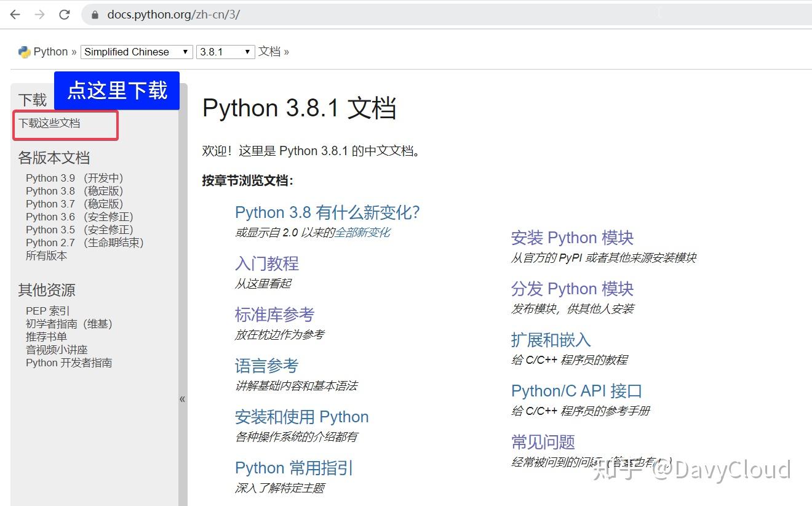Open 'Python 3.8 有什么新变化?' section
Image resolution: width=812 pixels, height=506 pixels.
coord(327,212)
